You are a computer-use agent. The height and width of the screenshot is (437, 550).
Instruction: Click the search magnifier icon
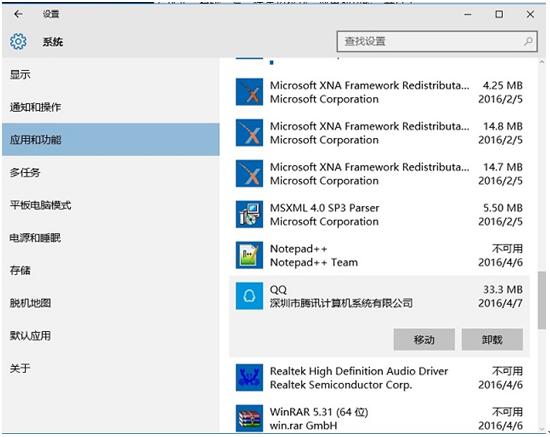528,41
